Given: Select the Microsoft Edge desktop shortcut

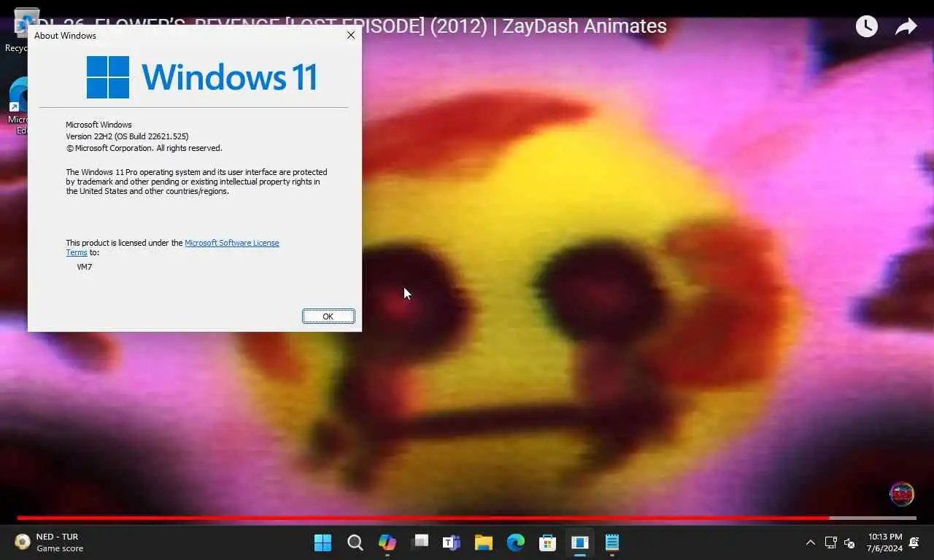Looking at the screenshot, I should pyautogui.click(x=19, y=106).
